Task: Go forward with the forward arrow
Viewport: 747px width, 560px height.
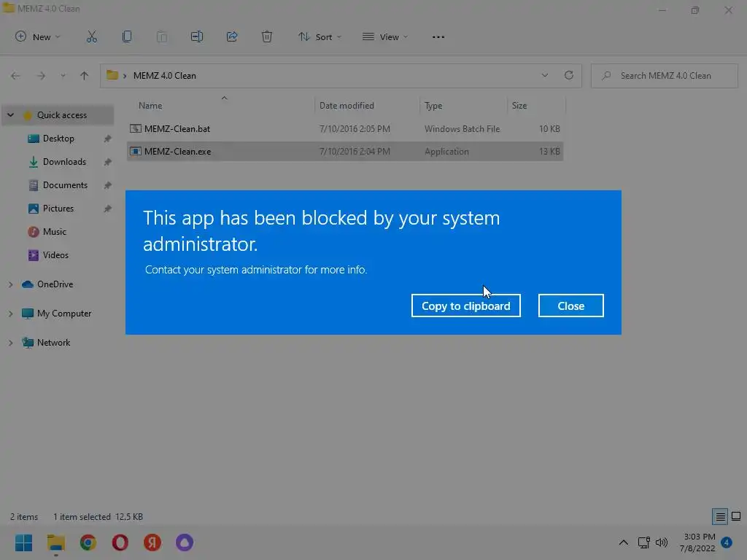Action: coord(41,76)
